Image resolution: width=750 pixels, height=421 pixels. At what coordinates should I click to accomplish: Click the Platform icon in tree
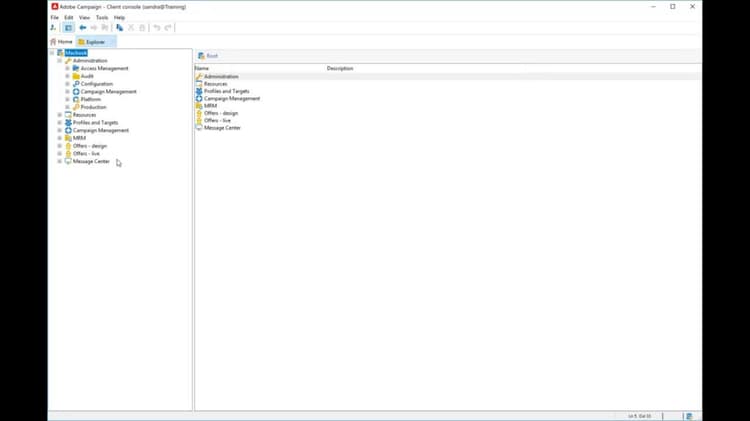coord(76,99)
